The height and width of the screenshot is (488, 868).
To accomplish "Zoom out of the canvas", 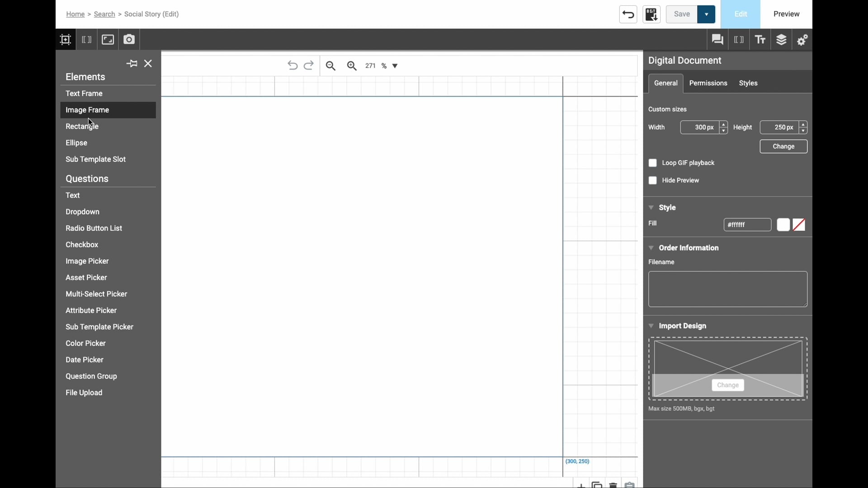I will [x=331, y=66].
